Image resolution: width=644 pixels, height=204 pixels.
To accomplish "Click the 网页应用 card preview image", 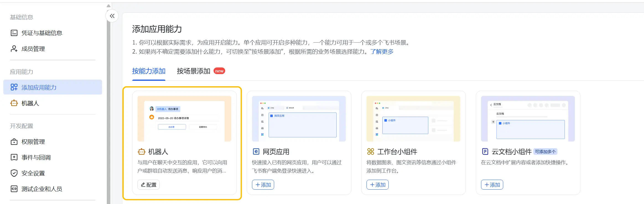I will point(299,119).
